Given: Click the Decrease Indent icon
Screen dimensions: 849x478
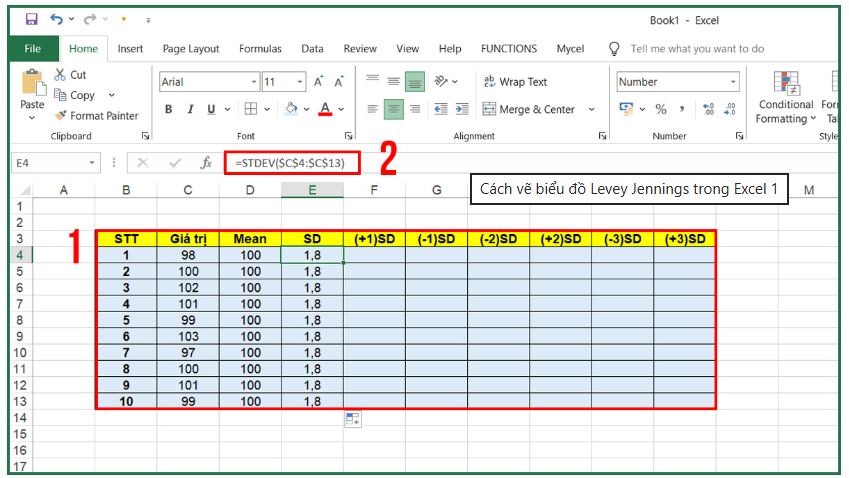Looking at the screenshot, I should pyautogui.click(x=441, y=109).
